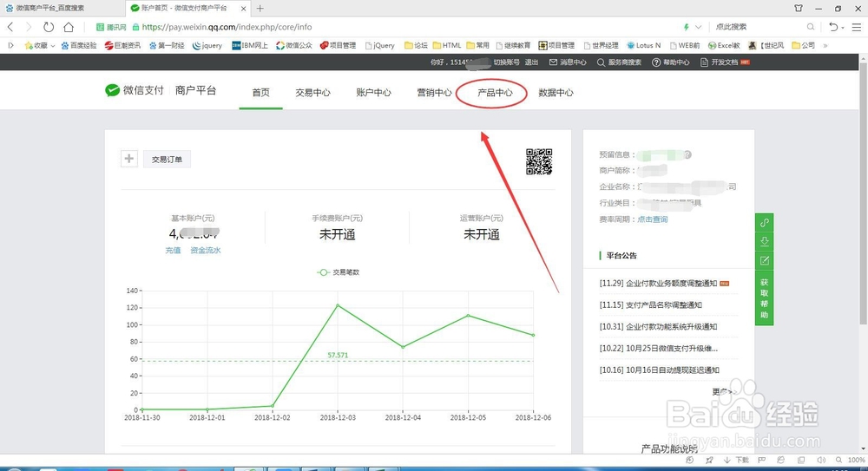Click the WeChat Pay 微信支付 logo
Image resolution: width=868 pixels, height=471 pixels.
pyautogui.click(x=135, y=90)
